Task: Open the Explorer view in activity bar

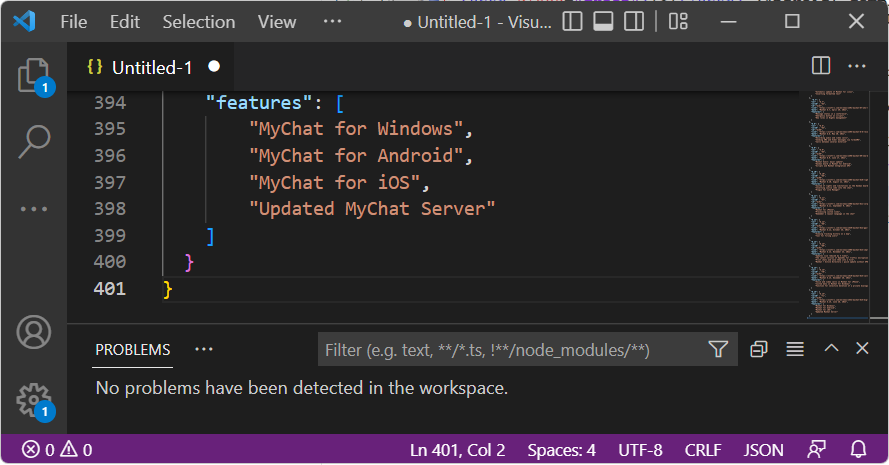Action: pyautogui.click(x=34, y=75)
